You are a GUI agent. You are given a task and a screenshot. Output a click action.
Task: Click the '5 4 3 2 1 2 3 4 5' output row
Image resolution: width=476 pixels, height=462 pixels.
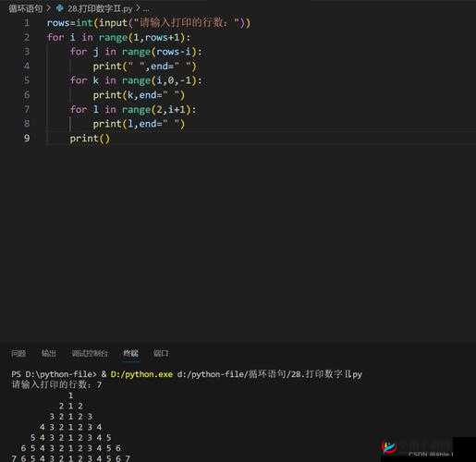point(71,437)
